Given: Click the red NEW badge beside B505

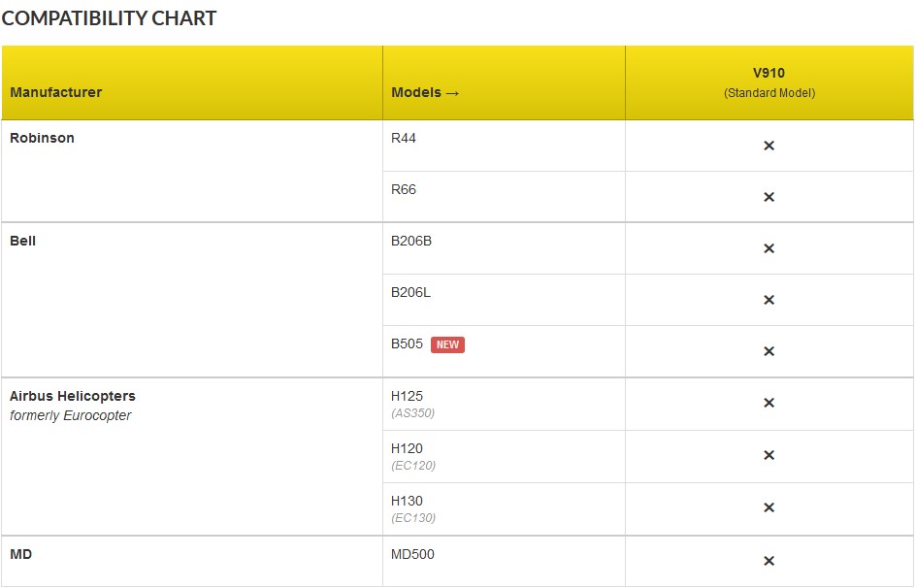Looking at the screenshot, I should (447, 344).
